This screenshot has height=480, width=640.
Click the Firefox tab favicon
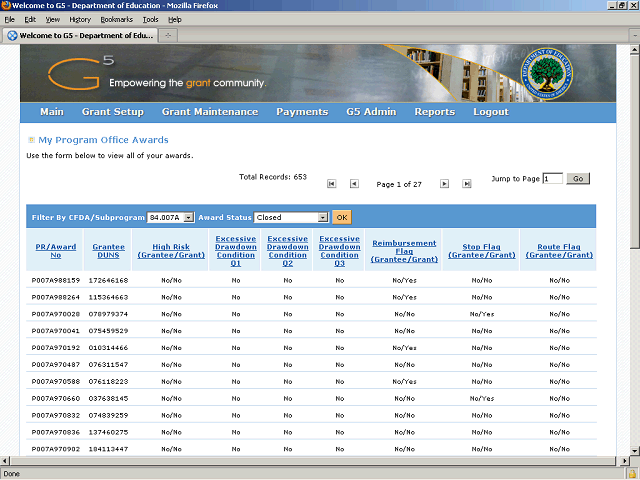coord(12,35)
